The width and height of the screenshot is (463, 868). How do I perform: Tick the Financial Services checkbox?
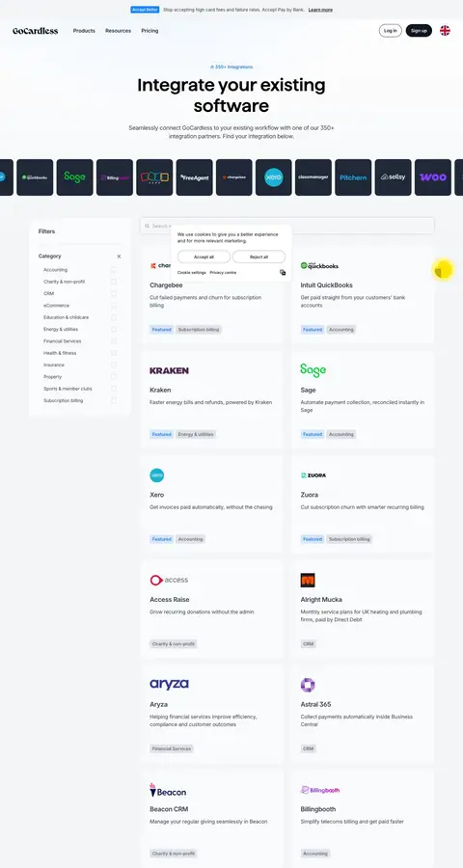[114, 341]
